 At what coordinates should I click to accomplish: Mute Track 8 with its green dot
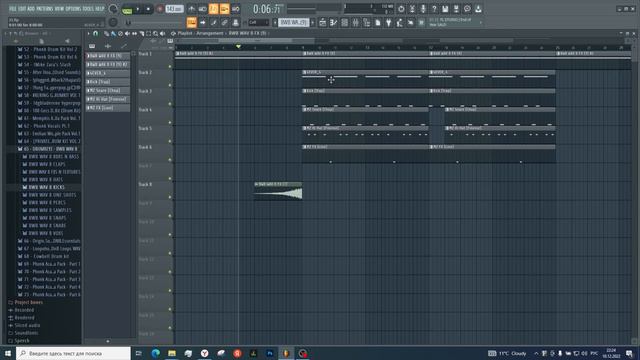(x=170, y=197)
